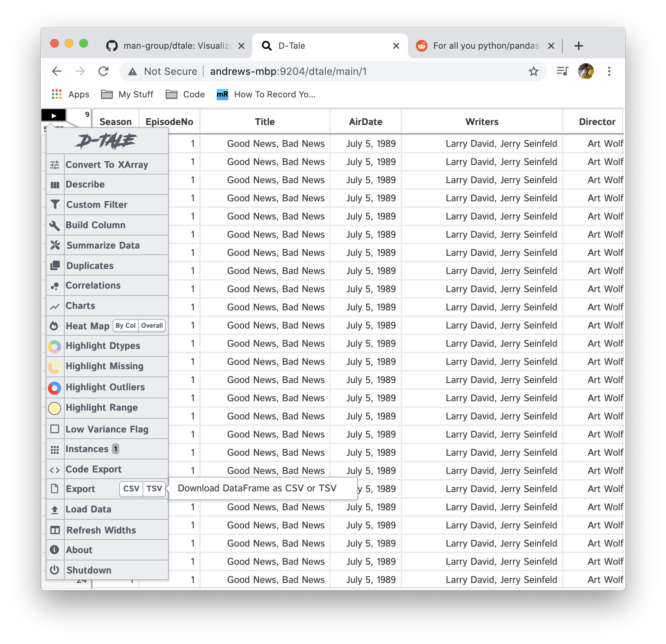Viewport: 666px width, 644px height.
Task: Click the D-Tale logo header
Action: click(x=107, y=141)
